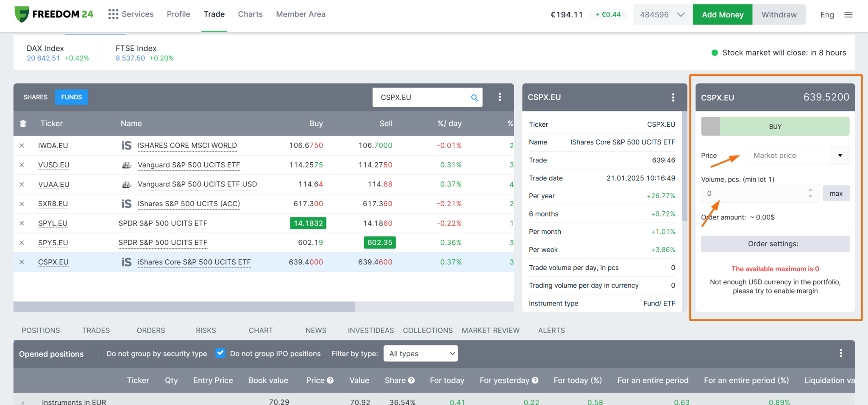Open the Services apps grid icon
Viewport: 868px width, 405px height.
point(113,14)
